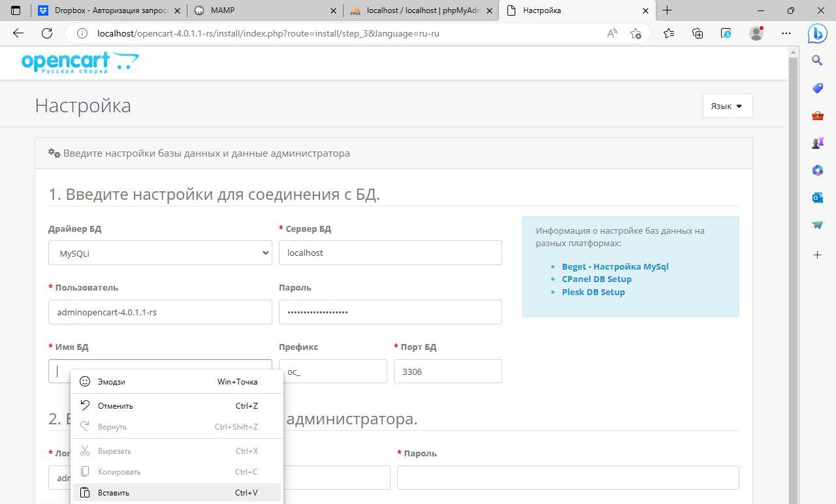Expand the Язык language dropdown
836x504 pixels.
pyautogui.click(x=727, y=106)
